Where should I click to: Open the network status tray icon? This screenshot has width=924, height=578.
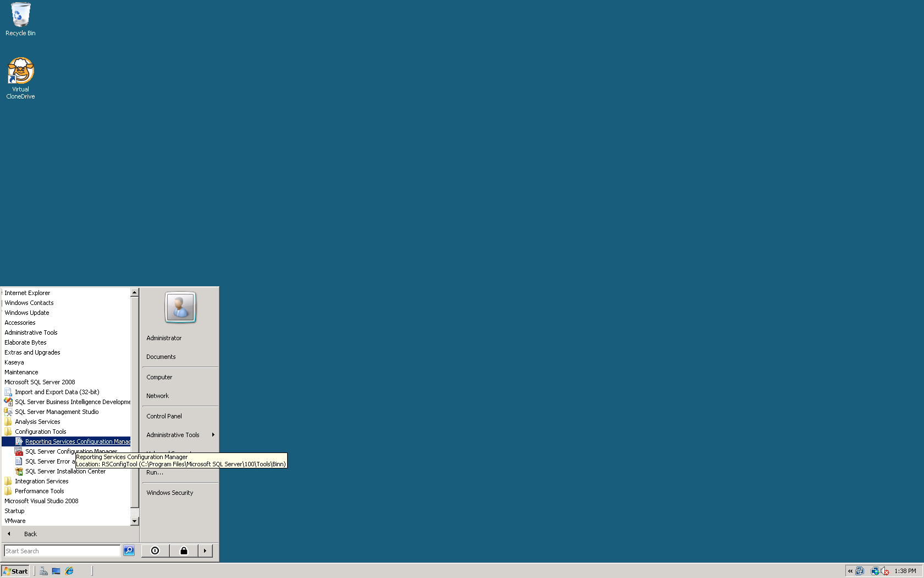[875, 571]
